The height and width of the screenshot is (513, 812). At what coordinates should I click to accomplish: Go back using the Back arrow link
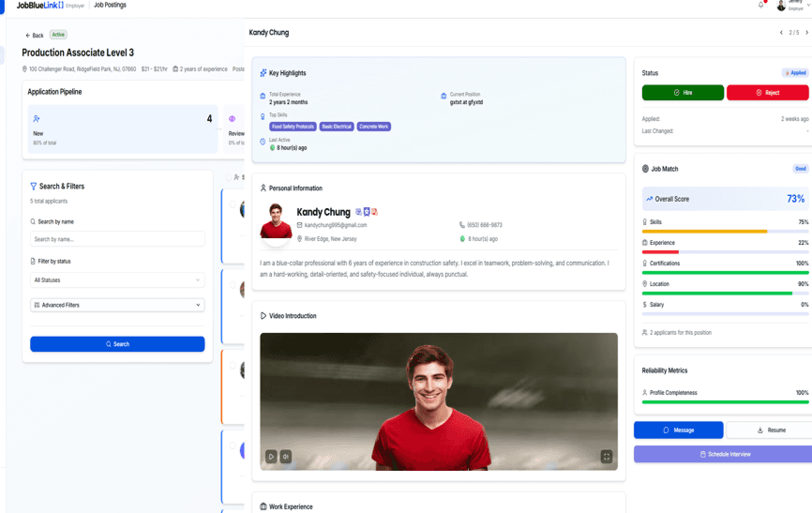point(35,36)
